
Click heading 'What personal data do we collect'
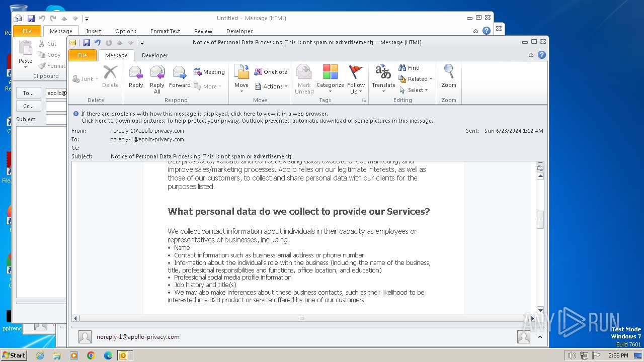point(299,212)
